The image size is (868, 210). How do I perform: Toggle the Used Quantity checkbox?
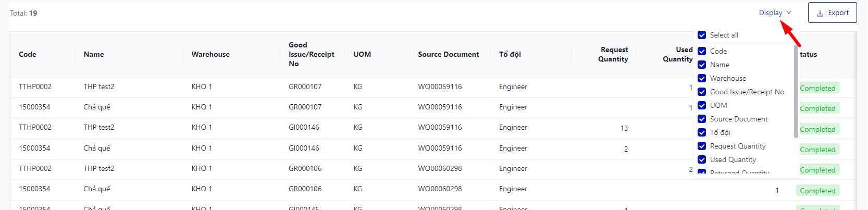coord(702,159)
